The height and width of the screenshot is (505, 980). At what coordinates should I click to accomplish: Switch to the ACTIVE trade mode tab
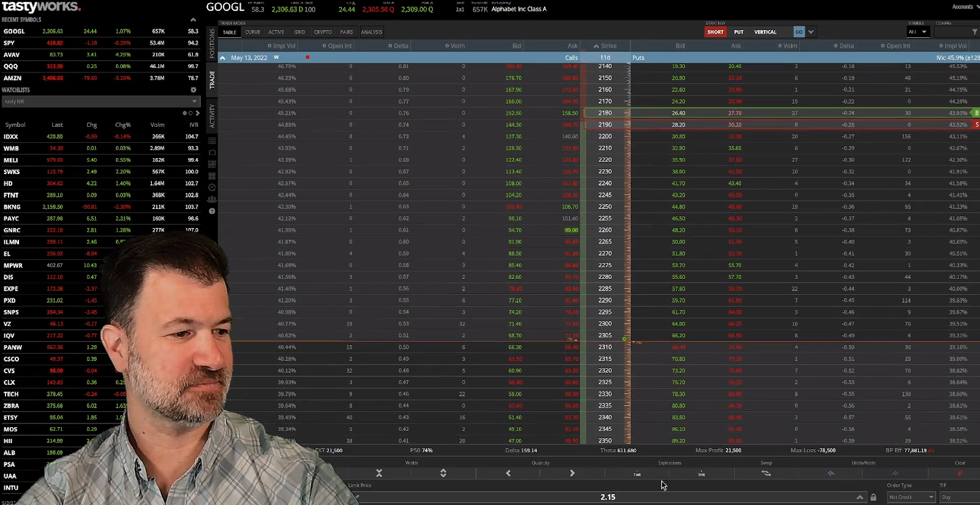pyautogui.click(x=276, y=32)
